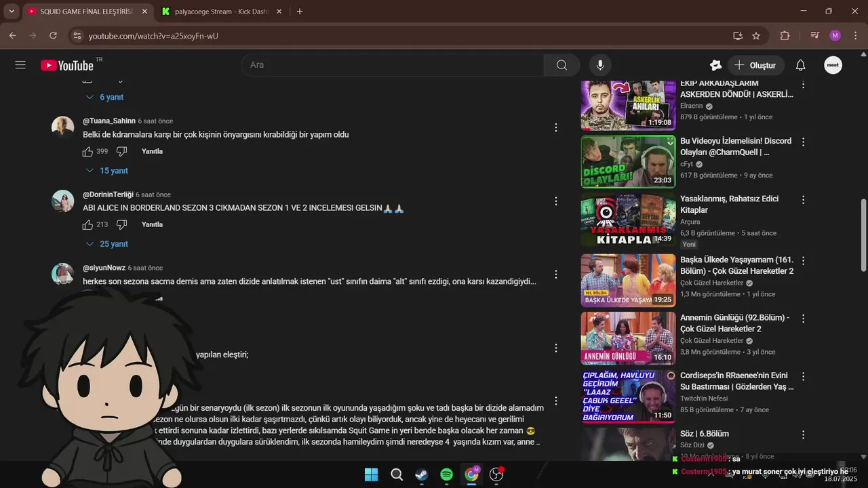Click the magnifier search button beside Ara

click(561, 65)
